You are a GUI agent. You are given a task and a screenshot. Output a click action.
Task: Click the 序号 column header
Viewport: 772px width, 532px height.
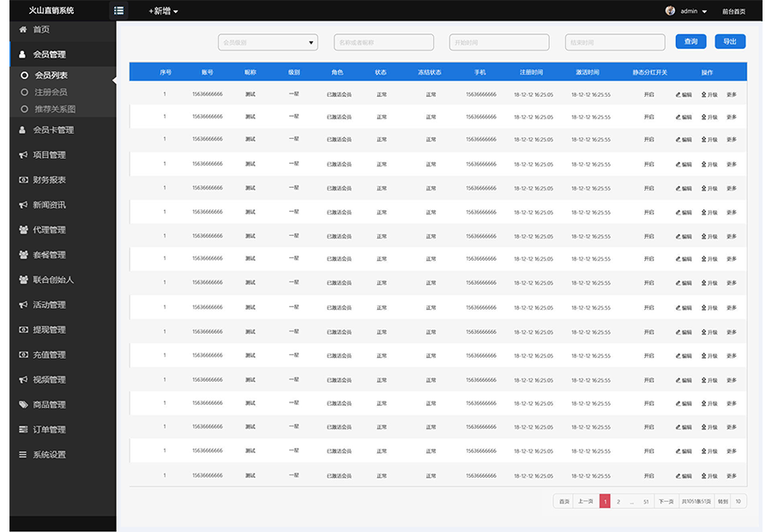tap(166, 72)
